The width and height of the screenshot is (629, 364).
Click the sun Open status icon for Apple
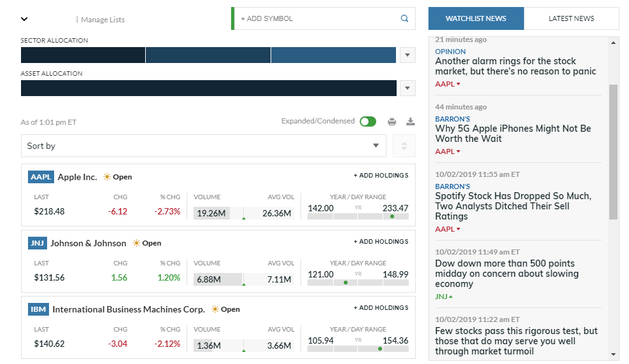coord(107,177)
